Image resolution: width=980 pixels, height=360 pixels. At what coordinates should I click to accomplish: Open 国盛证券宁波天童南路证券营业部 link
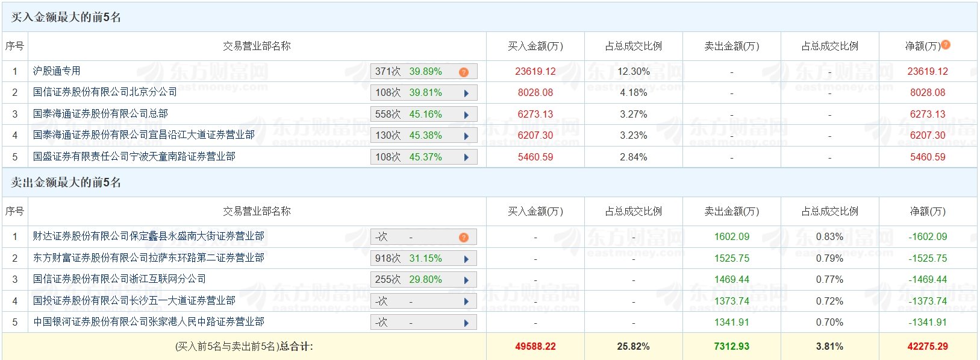(134, 156)
